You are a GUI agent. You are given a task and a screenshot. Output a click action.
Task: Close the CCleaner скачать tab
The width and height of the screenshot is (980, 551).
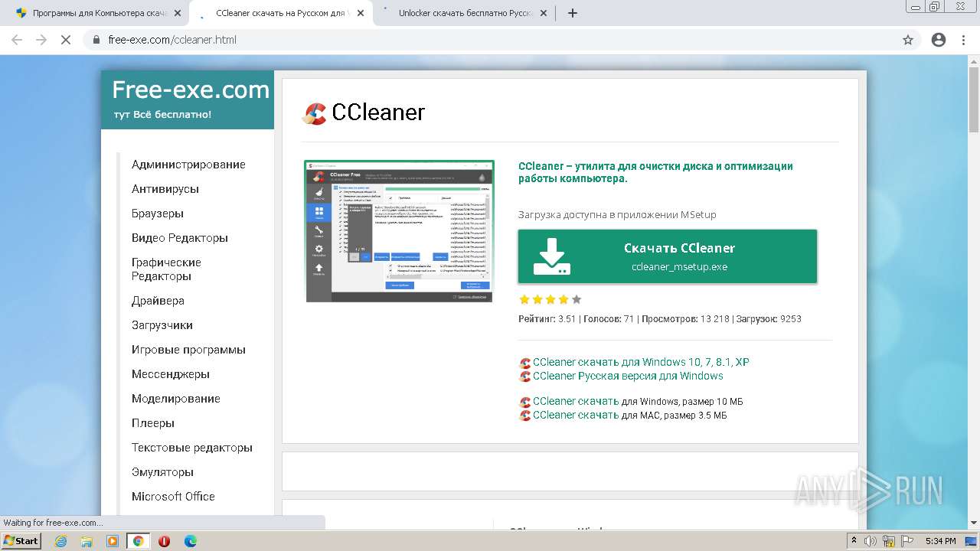tap(361, 13)
